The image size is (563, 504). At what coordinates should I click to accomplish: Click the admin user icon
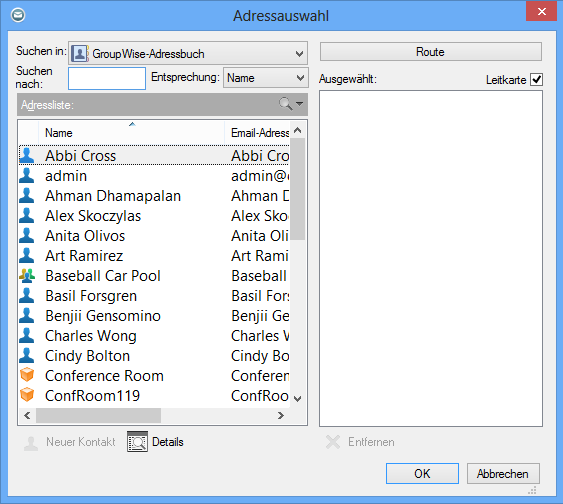(x=27, y=176)
